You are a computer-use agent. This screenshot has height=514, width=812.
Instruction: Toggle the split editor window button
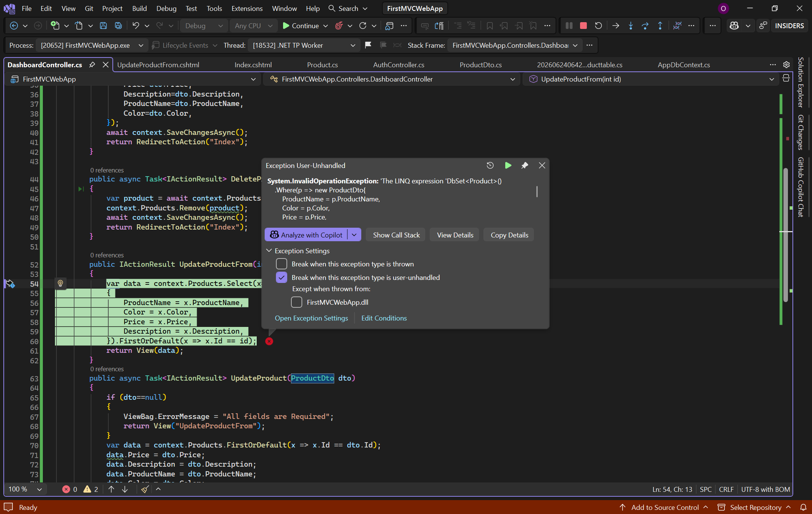pyautogui.click(x=786, y=79)
